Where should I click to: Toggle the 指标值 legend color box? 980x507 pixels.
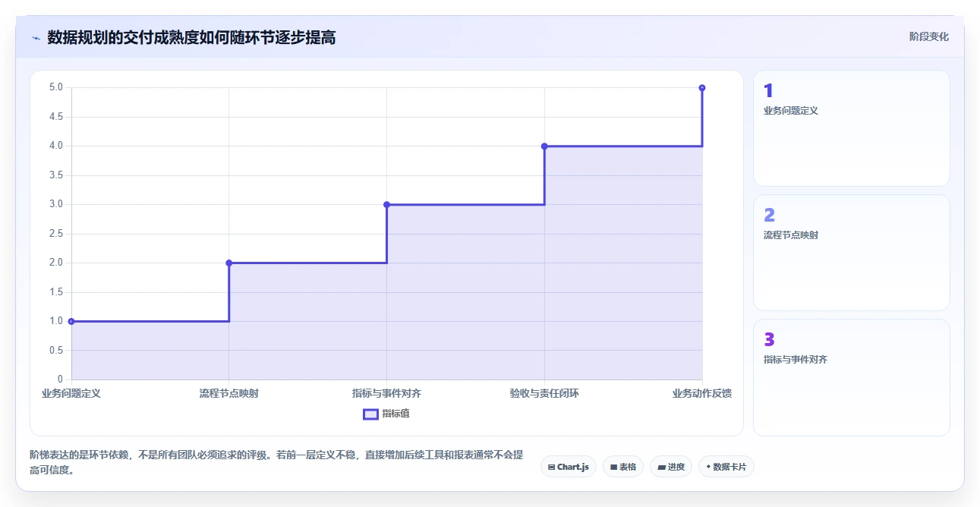click(370, 414)
